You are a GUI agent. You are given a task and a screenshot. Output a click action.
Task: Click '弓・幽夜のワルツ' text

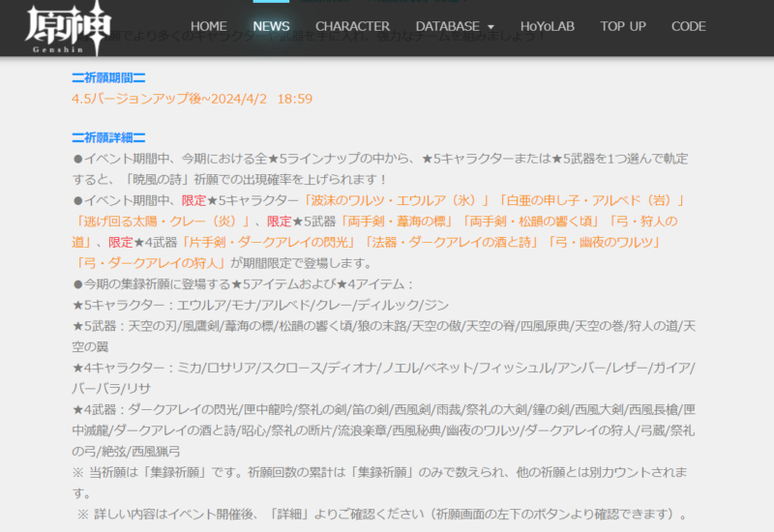[604, 242]
